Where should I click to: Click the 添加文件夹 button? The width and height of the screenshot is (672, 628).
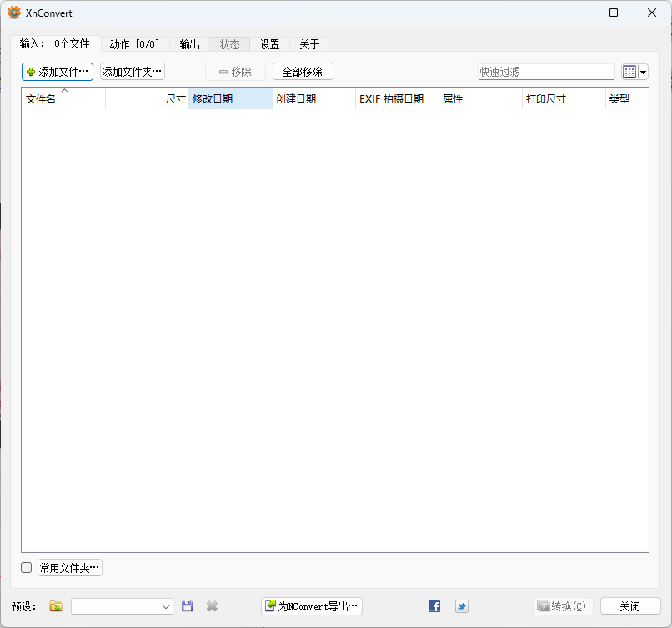(133, 72)
